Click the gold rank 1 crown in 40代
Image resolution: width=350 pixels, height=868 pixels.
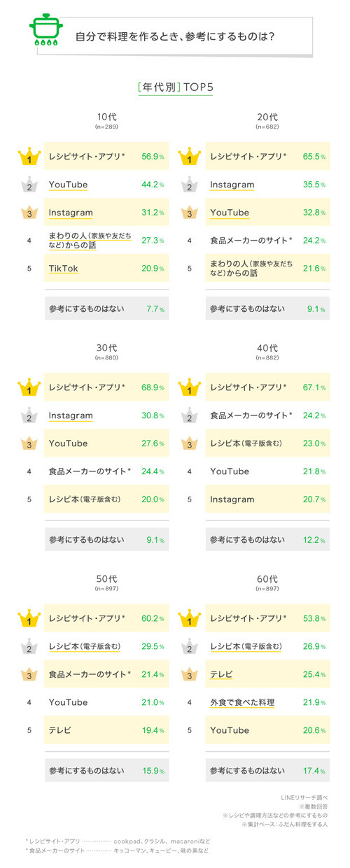(x=190, y=387)
